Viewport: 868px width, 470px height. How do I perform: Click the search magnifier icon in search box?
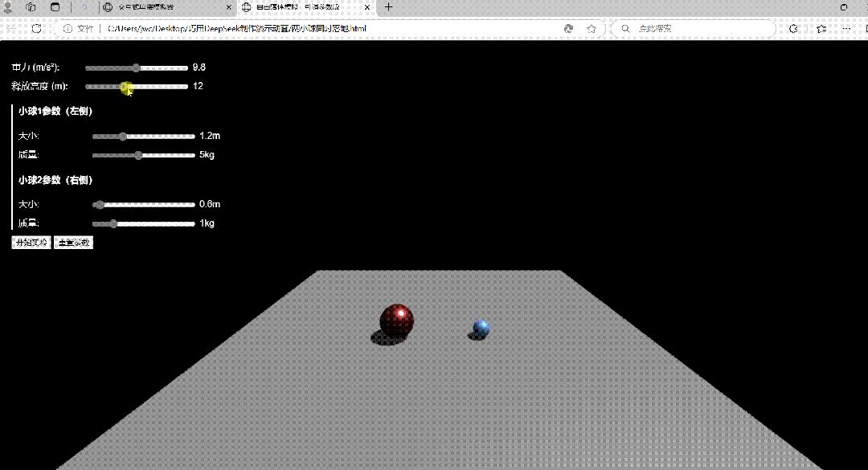click(x=625, y=28)
